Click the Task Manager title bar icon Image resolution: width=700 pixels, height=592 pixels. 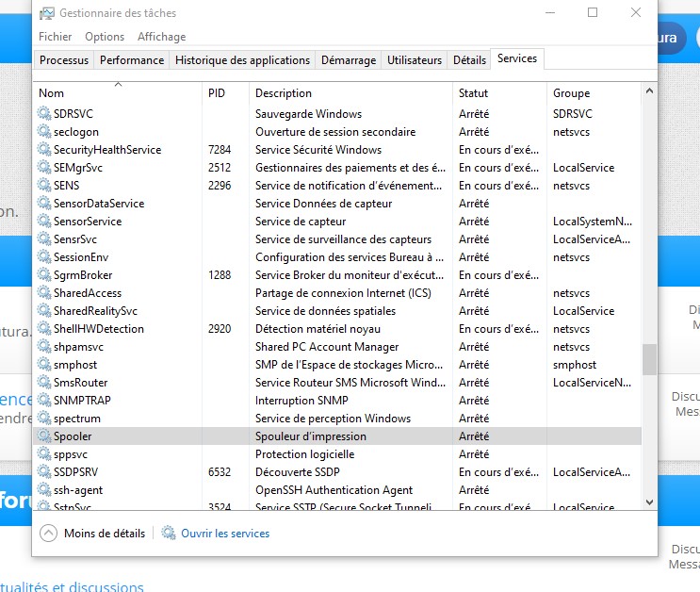(x=45, y=13)
